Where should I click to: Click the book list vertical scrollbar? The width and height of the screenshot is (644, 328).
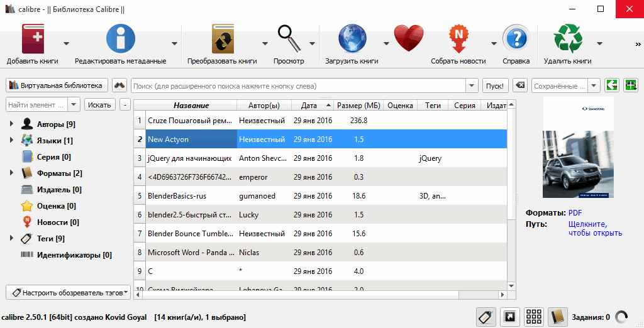pos(511,195)
